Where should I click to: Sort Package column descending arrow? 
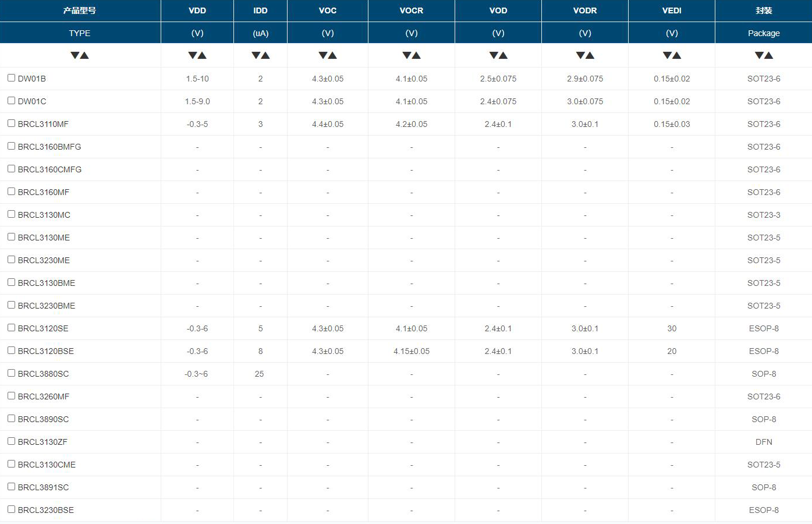759,55
